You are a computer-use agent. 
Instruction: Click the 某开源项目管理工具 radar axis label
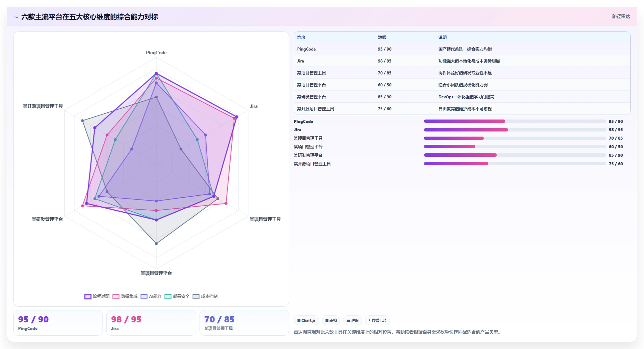tap(43, 106)
